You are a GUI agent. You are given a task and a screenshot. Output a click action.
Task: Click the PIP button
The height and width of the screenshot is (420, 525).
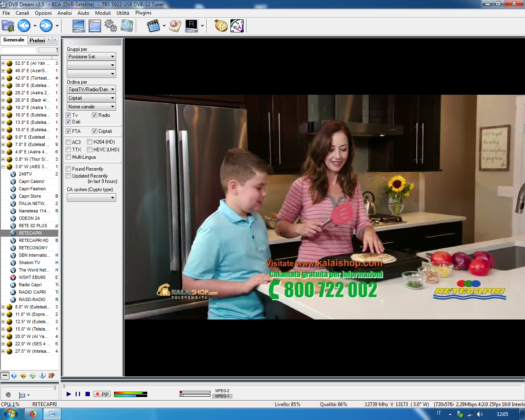[x=102, y=394]
